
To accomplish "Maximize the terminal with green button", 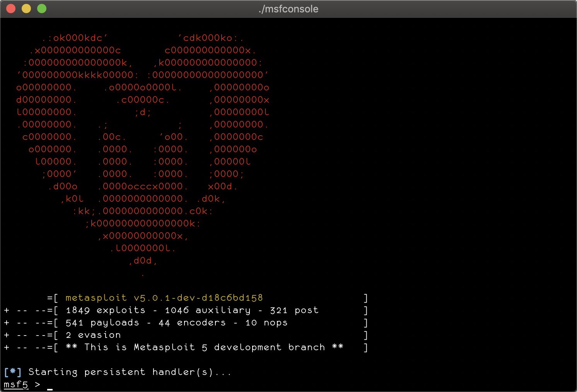I will click(42, 9).
